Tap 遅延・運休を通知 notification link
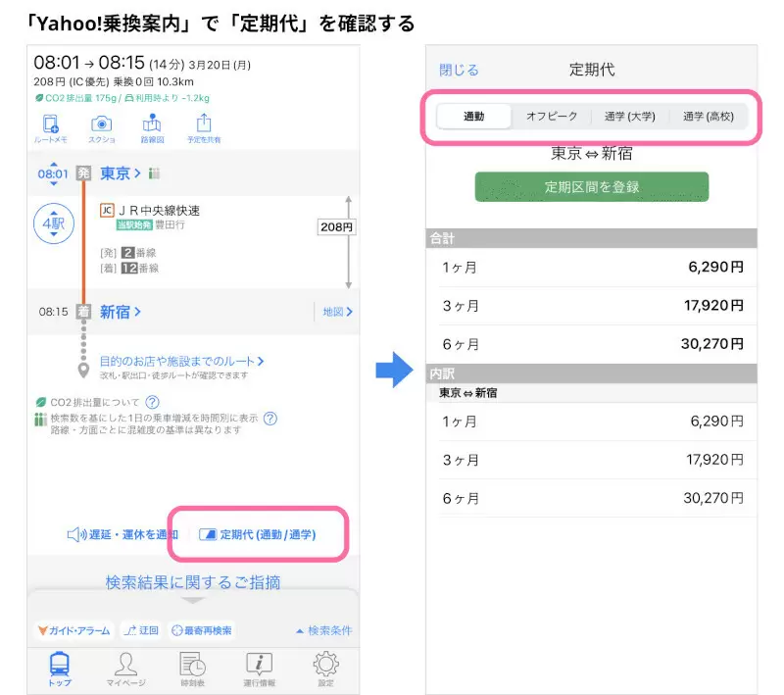The width and height of the screenshot is (784, 695). 122,534
